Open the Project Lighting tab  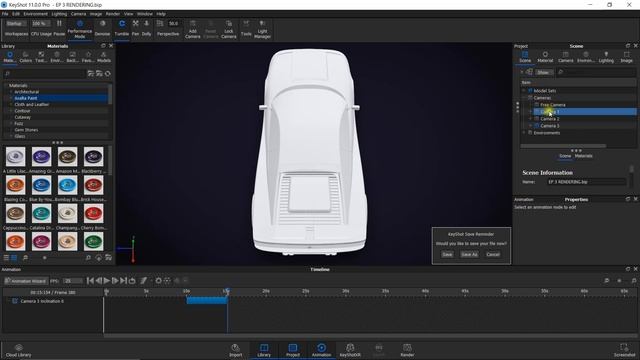click(606, 57)
